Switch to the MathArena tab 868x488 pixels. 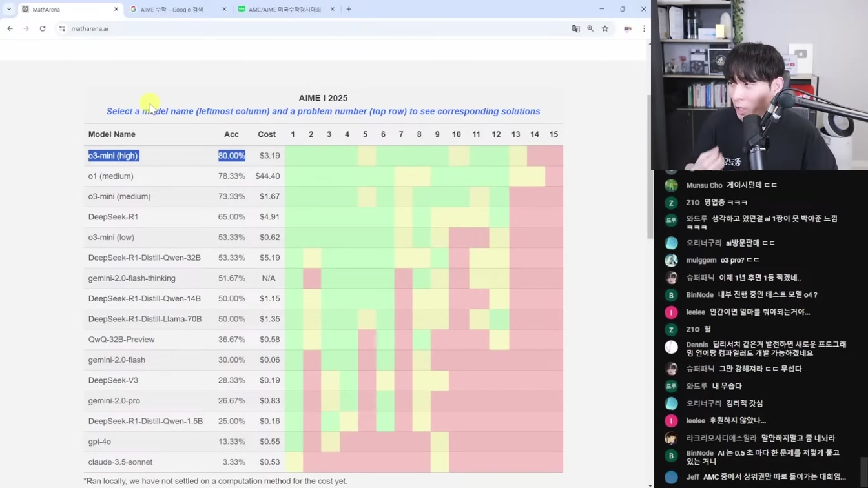[x=70, y=9]
